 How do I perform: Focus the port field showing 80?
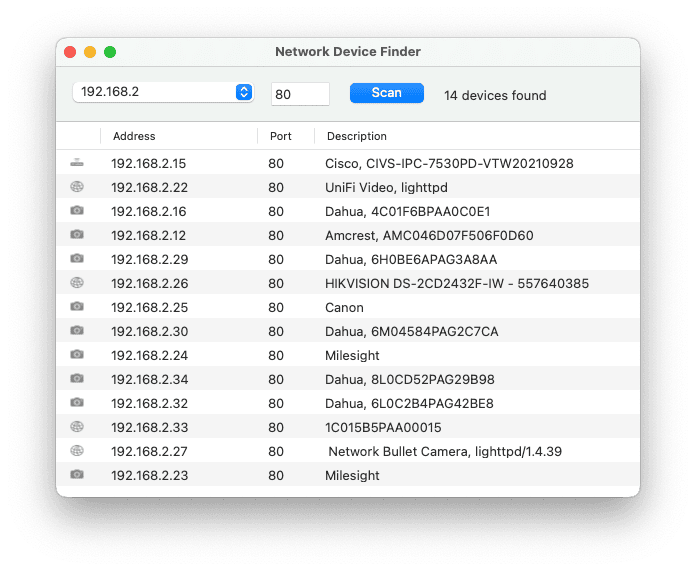click(x=300, y=94)
